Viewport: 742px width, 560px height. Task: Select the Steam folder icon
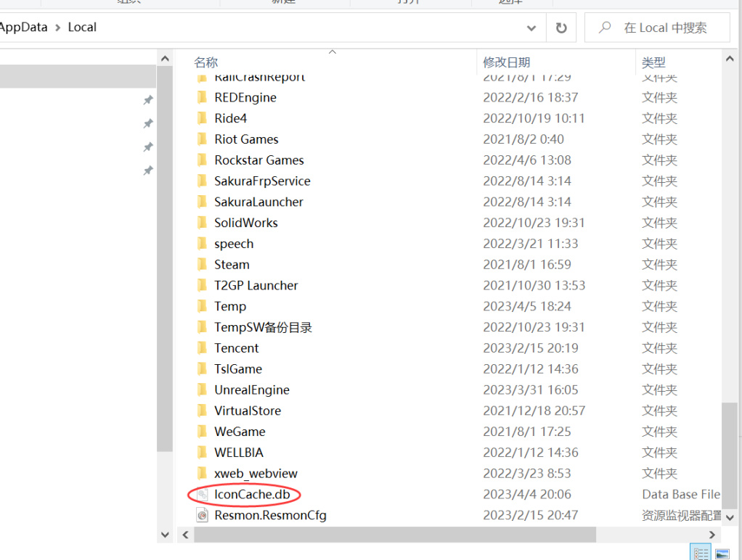(x=202, y=264)
